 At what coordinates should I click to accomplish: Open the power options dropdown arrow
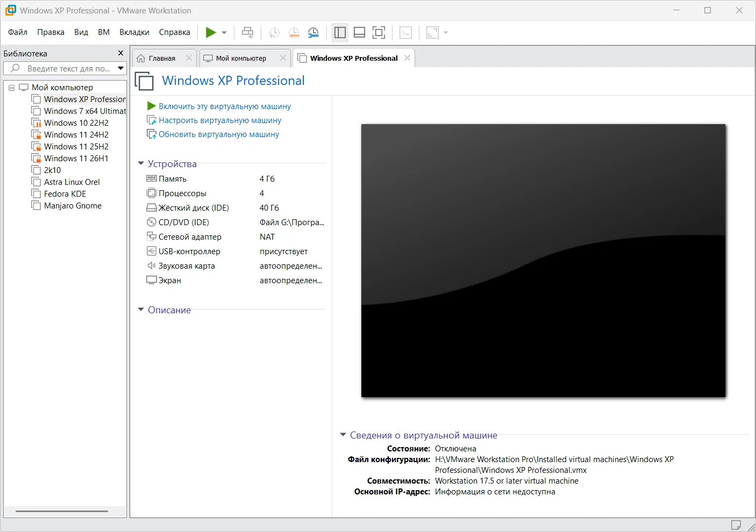[224, 33]
